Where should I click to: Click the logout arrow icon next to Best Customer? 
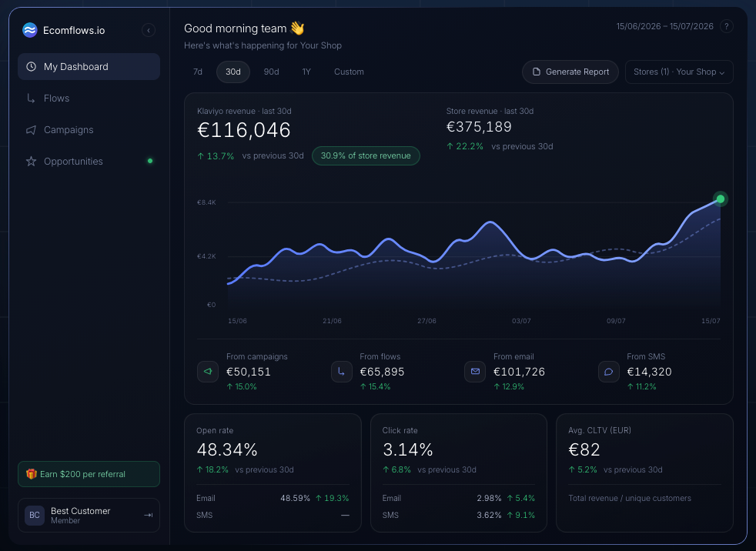(x=149, y=516)
